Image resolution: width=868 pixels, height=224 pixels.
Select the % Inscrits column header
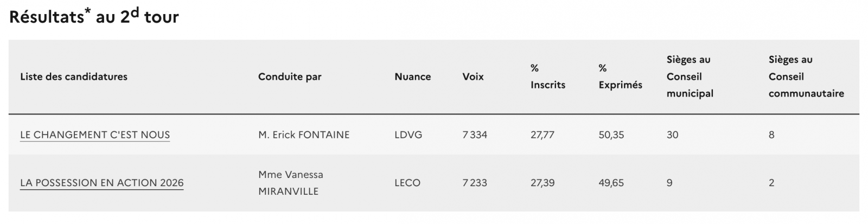pyautogui.click(x=547, y=76)
